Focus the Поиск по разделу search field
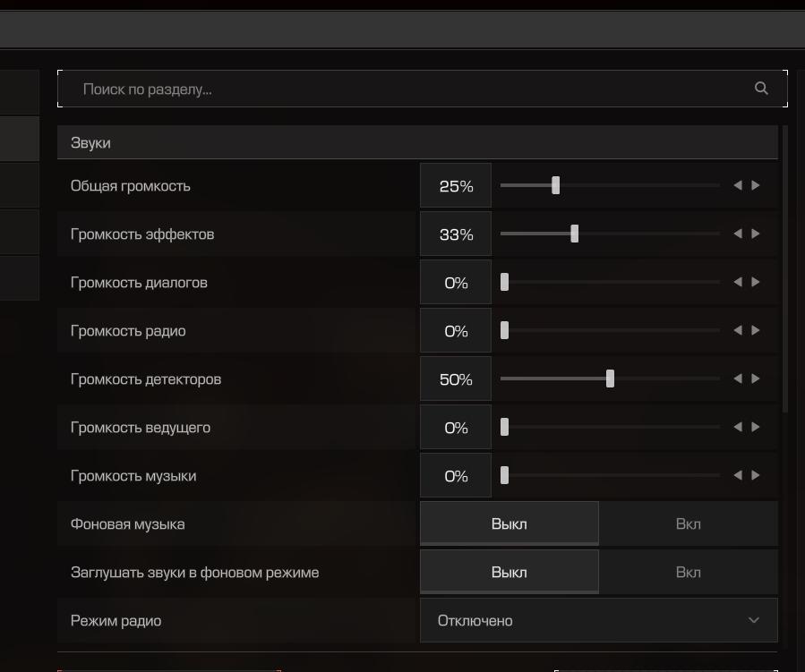The height and width of the screenshot is (672, 805). (x=403, y=89)
